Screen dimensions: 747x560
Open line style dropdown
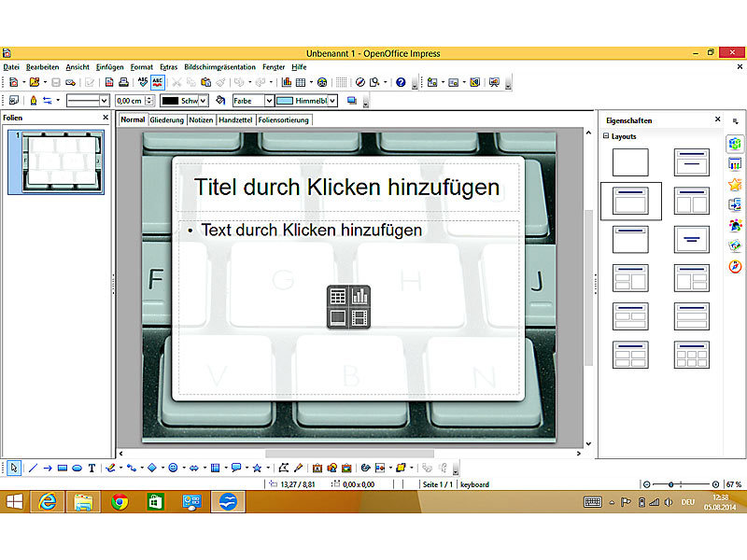tap(104, 101)
